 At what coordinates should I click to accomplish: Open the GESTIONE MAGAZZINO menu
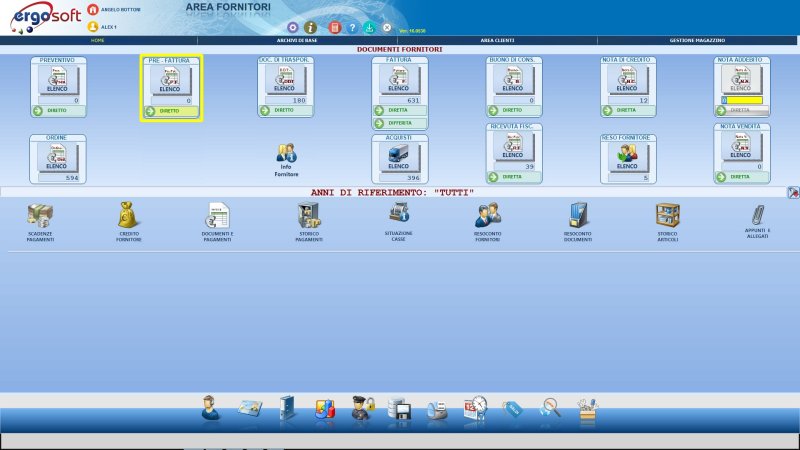pyautogui.click(x=697, y=40)
